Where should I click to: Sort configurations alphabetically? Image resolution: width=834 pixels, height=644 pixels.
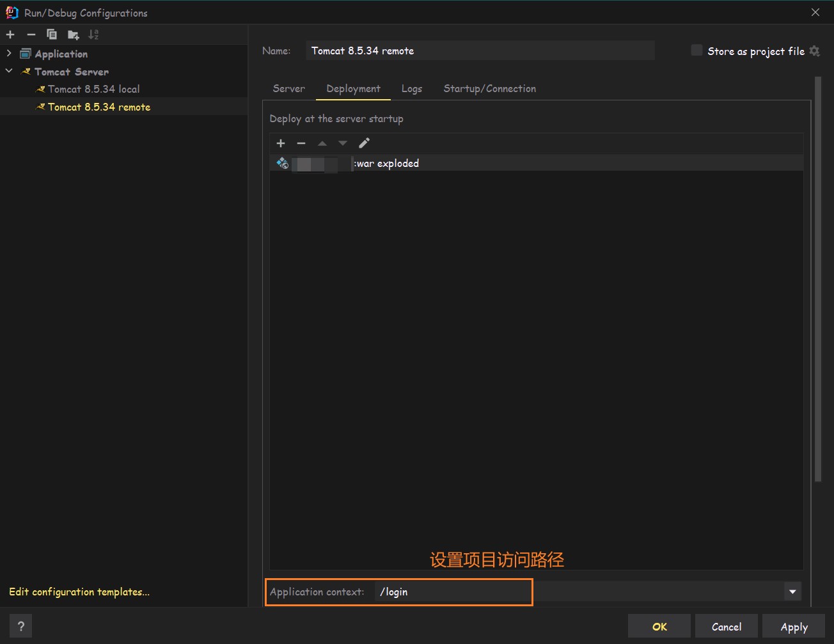tap(93, 35)
